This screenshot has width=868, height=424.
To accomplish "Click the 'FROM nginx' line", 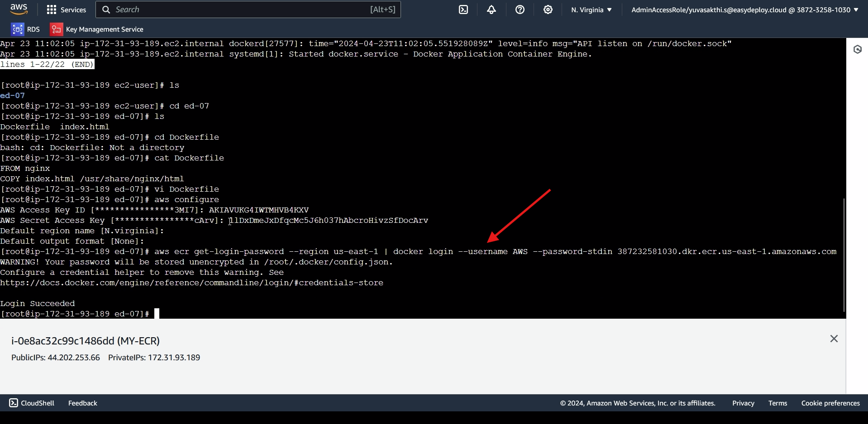I will point(25,168).
